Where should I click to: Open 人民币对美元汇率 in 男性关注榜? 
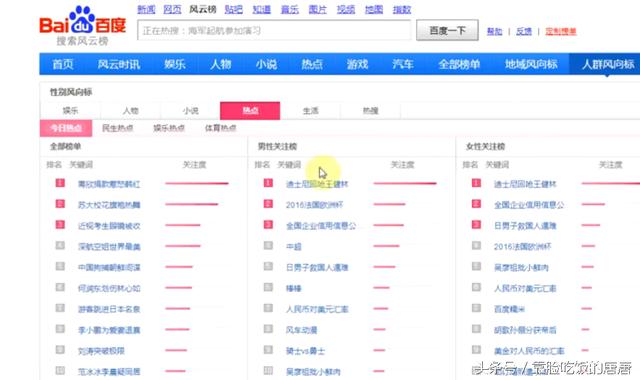[317, 309]
